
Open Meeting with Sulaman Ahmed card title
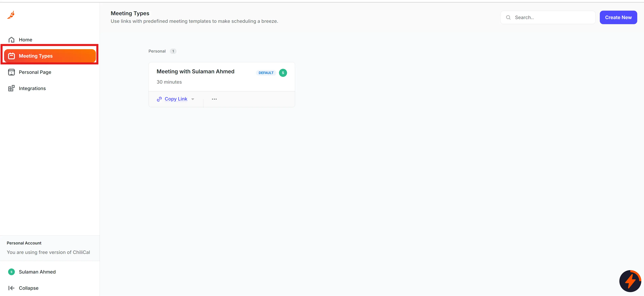[x=195, y=72]
